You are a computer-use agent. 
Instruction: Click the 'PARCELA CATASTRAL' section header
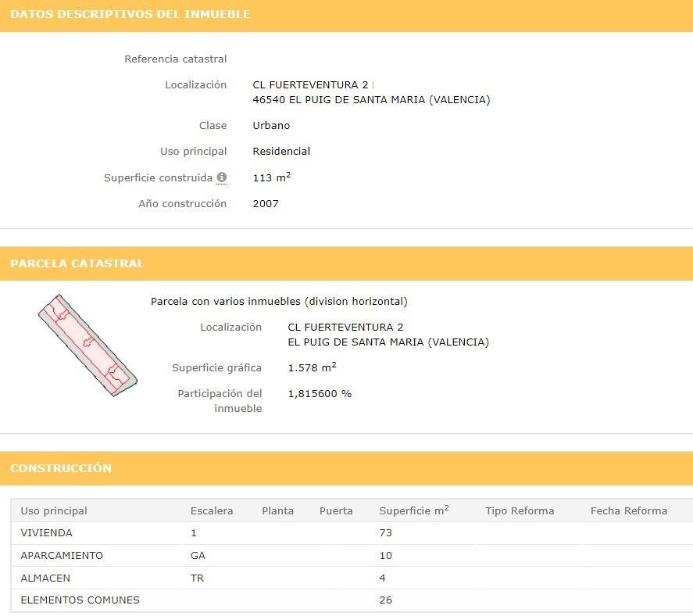[77, 263]
